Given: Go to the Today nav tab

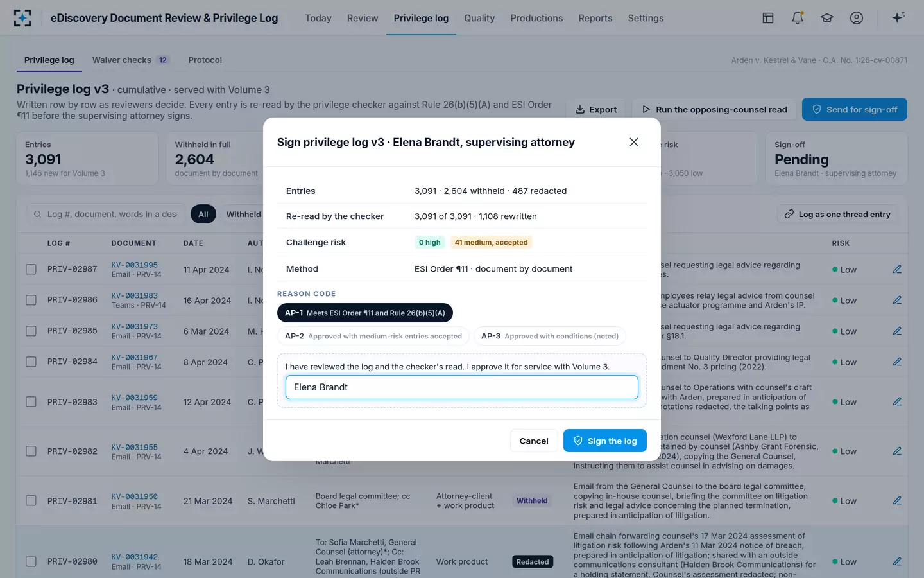Looking at the screenshot, I should coord(318,18).
